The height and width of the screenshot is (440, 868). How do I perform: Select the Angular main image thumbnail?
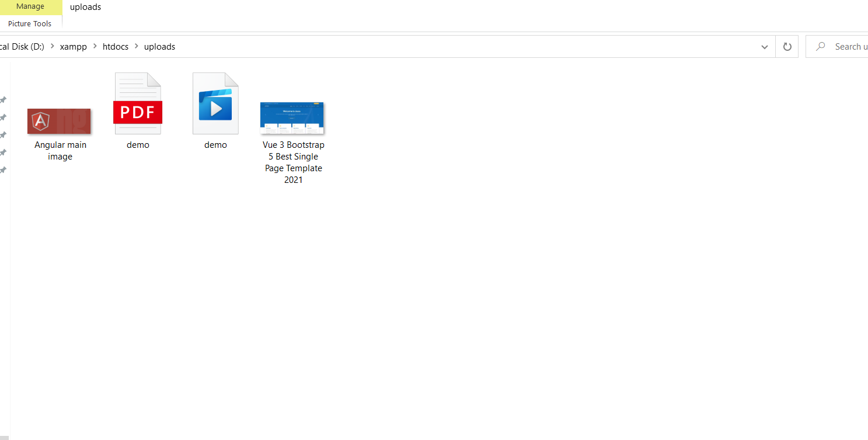pyautogui.click(x=59, y=121)
